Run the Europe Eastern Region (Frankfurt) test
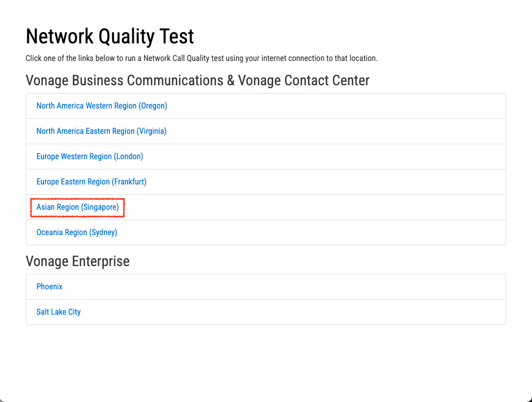The height and width of the screenshot is (402, 532). [91, 181]
